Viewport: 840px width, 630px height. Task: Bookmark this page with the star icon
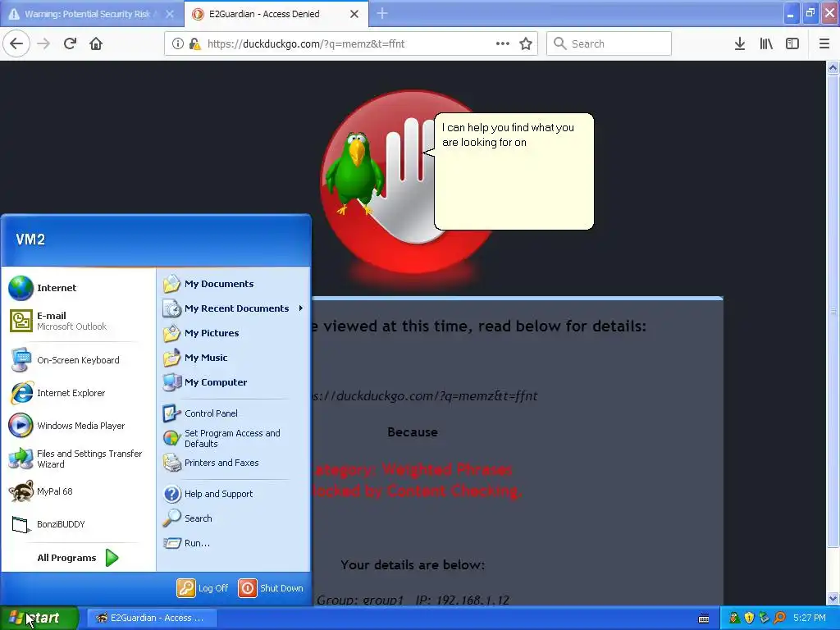(526, 43)
